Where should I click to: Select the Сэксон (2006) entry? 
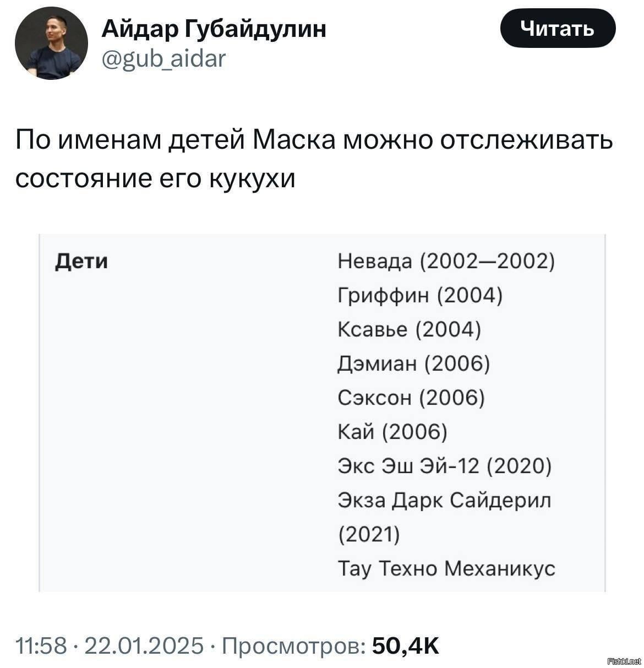[x=411, y=397]
